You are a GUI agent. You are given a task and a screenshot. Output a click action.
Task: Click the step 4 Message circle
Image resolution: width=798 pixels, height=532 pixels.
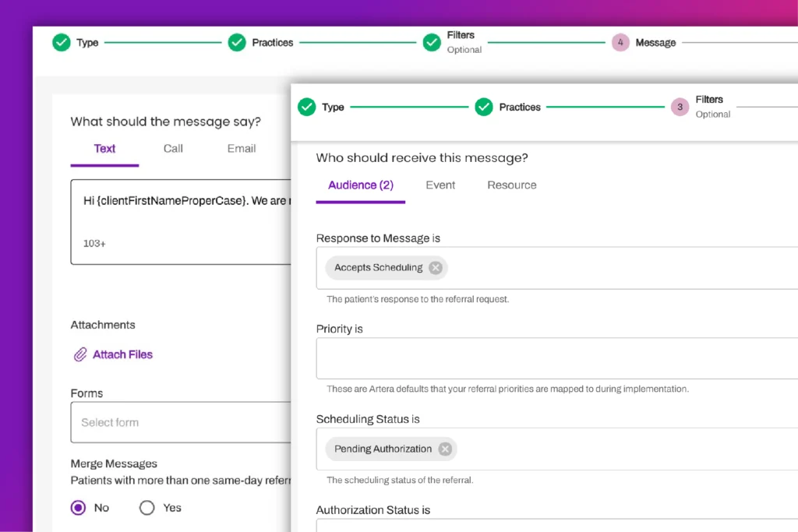(620, 43)
